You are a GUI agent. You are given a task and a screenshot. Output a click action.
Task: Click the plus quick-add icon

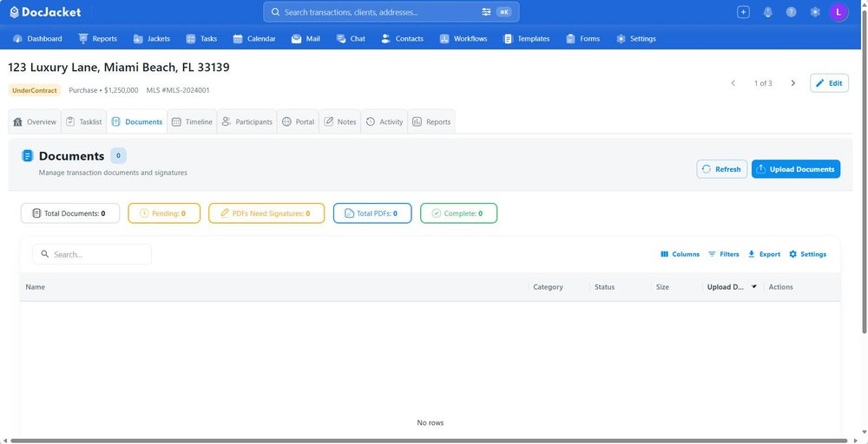click(743, 12)
